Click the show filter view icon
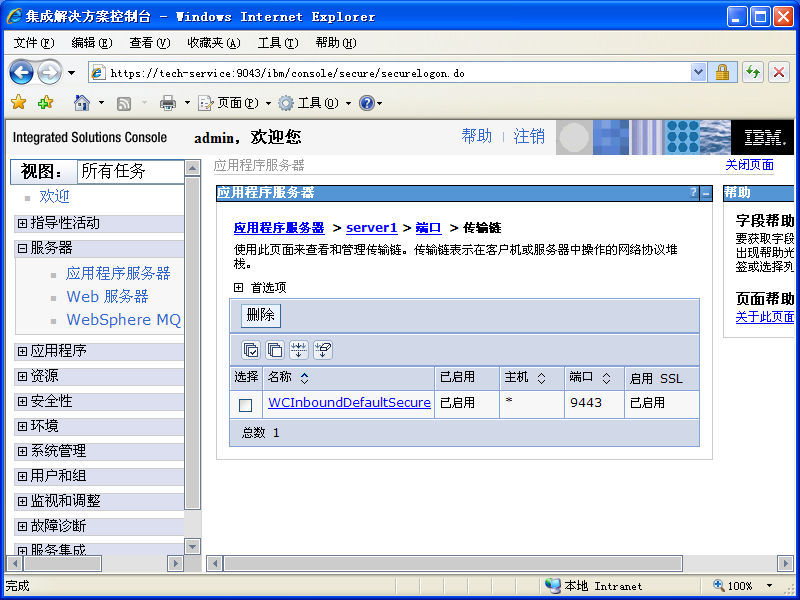Viewport: 800px width, 600px height. pos(299,349)
